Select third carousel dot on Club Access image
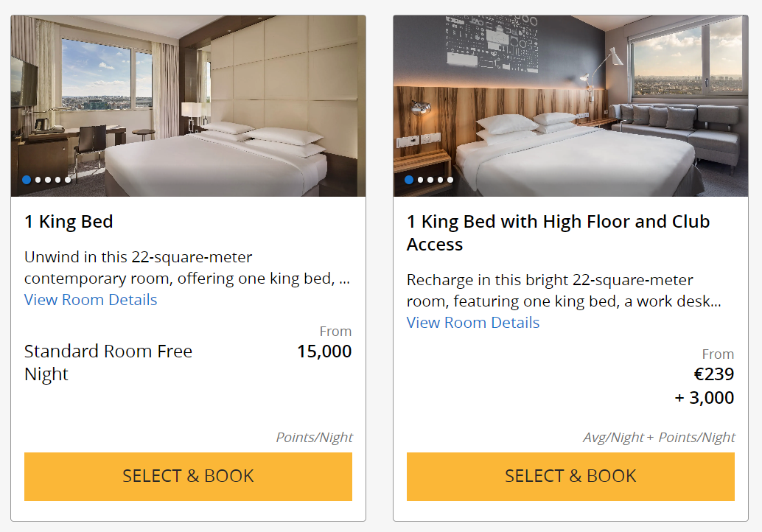Viewport: 762px width, 532px height. (x=430, y=179)
